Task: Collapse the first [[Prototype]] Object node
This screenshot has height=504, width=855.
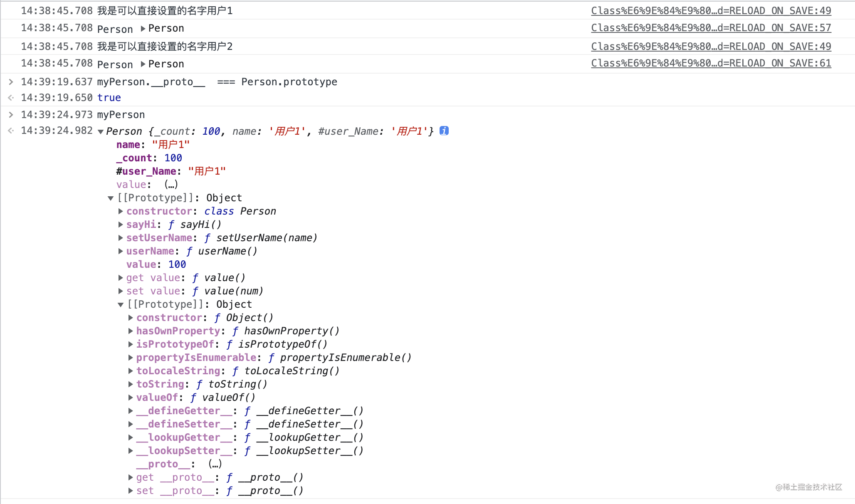Action: point(111,198)
